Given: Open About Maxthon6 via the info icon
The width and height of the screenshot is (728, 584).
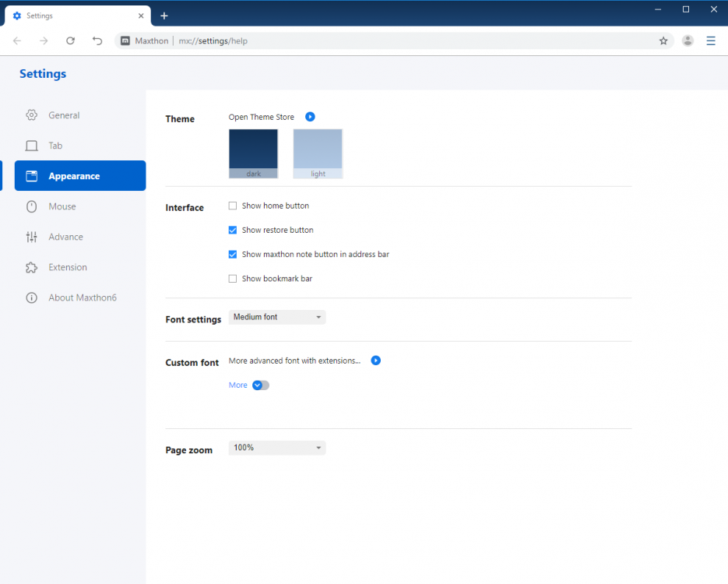Looking at the screenshot, I should click(x=32, y=297).
